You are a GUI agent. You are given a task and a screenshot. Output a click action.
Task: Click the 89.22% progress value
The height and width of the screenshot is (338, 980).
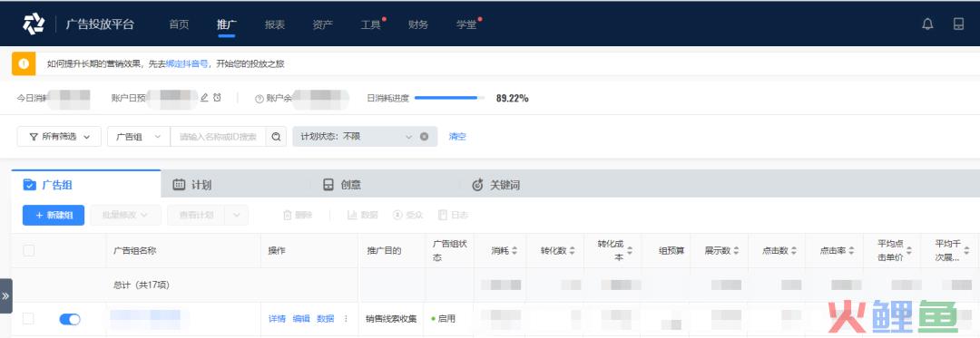tap(513, 98)
